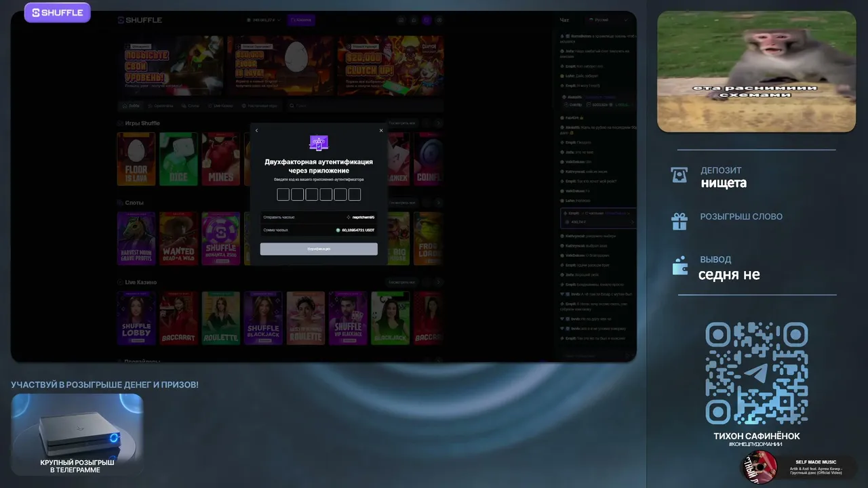Go back using the dialog's back arrow
868x488 pixels.
coord(256,130)
